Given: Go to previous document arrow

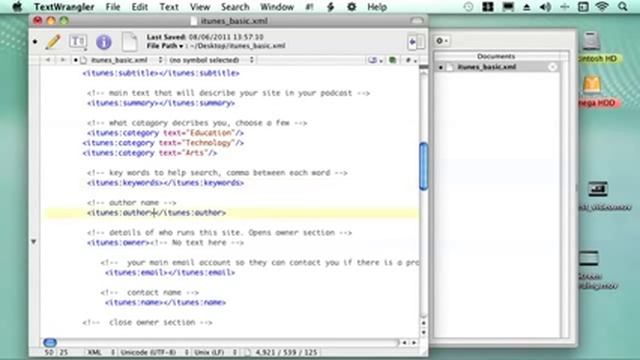Looking at the screenshot, I should coord(48,60).
